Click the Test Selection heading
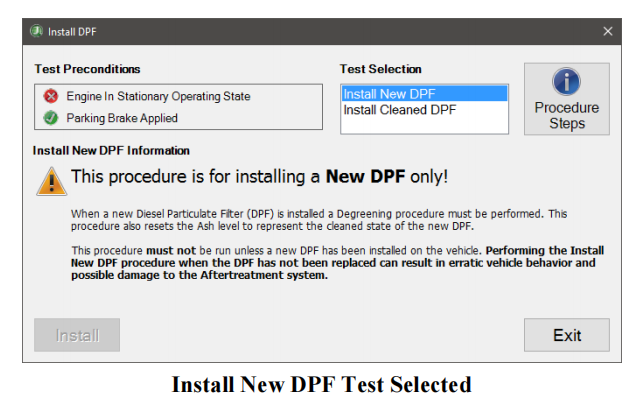 tap(380, 69)
